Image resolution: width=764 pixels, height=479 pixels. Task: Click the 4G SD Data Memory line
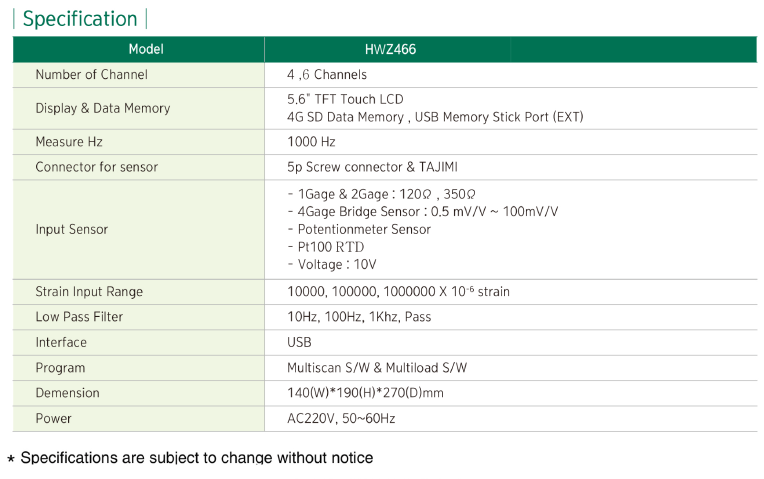435,117
